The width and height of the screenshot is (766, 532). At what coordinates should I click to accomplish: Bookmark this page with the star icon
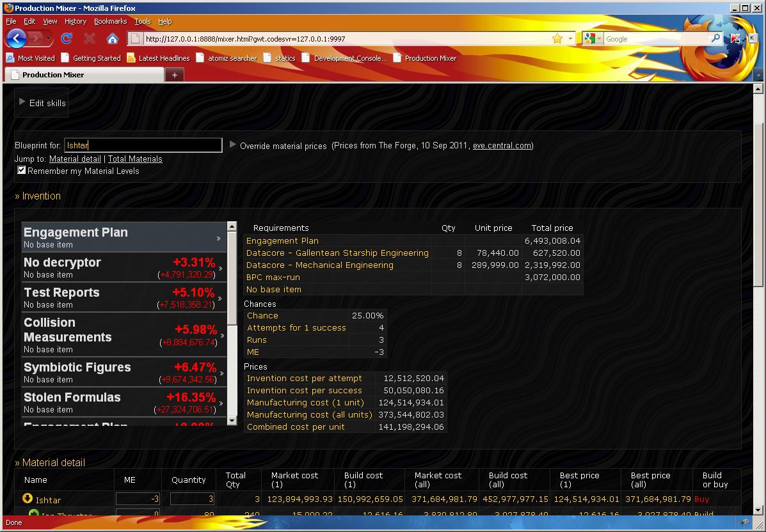557,38
